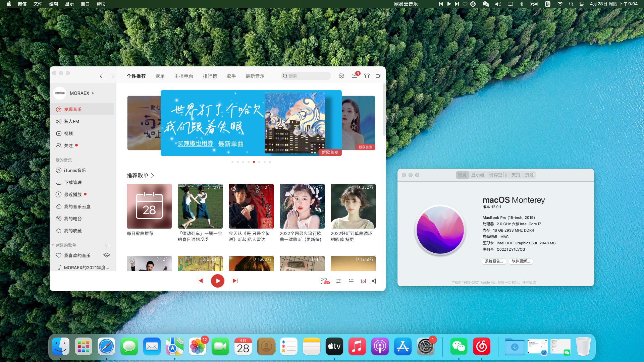Open 下载管理 in sidebar

tap(82, 182)
